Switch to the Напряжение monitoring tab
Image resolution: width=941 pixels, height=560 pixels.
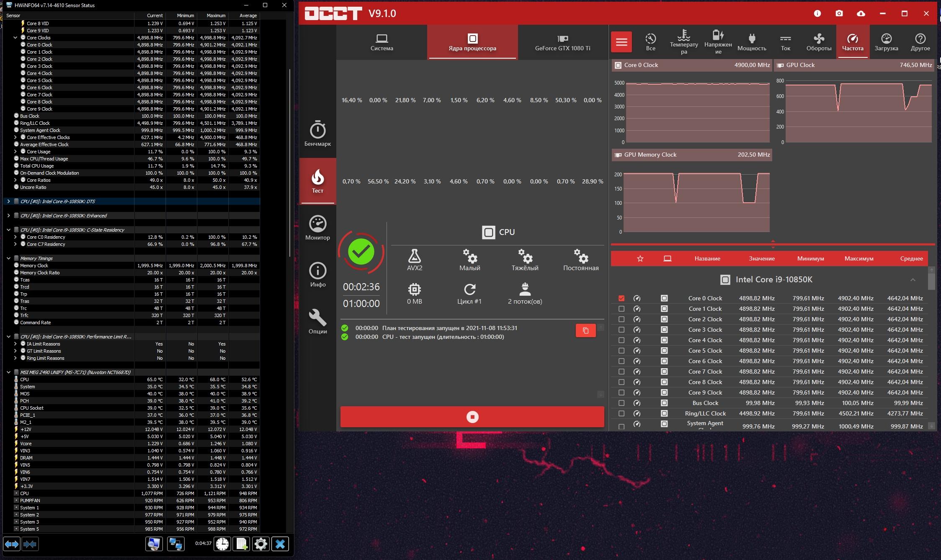coord(718,42)
